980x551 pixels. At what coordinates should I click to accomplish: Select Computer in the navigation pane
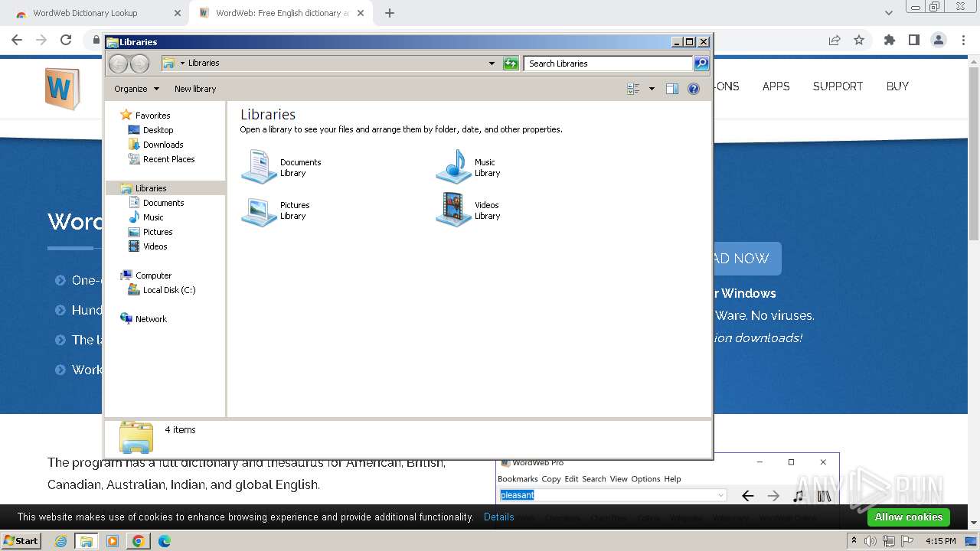coord(153,275)
